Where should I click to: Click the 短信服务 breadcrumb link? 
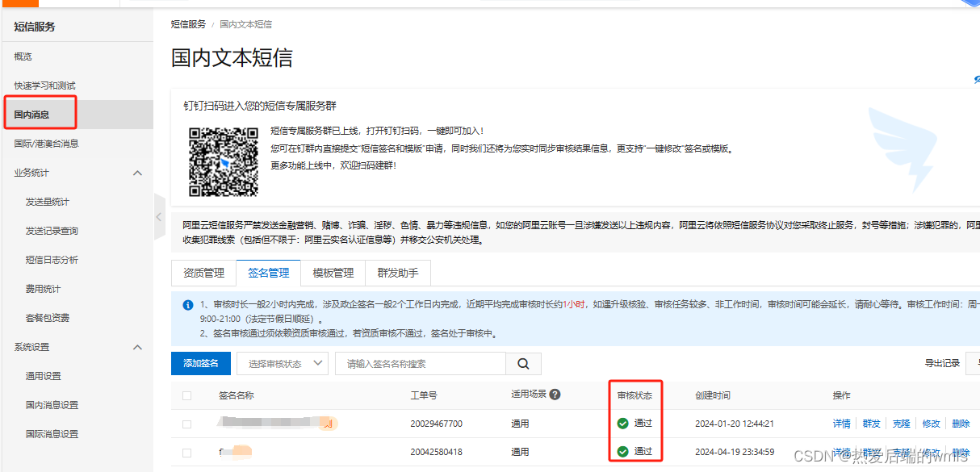click(x=188, y=24)
